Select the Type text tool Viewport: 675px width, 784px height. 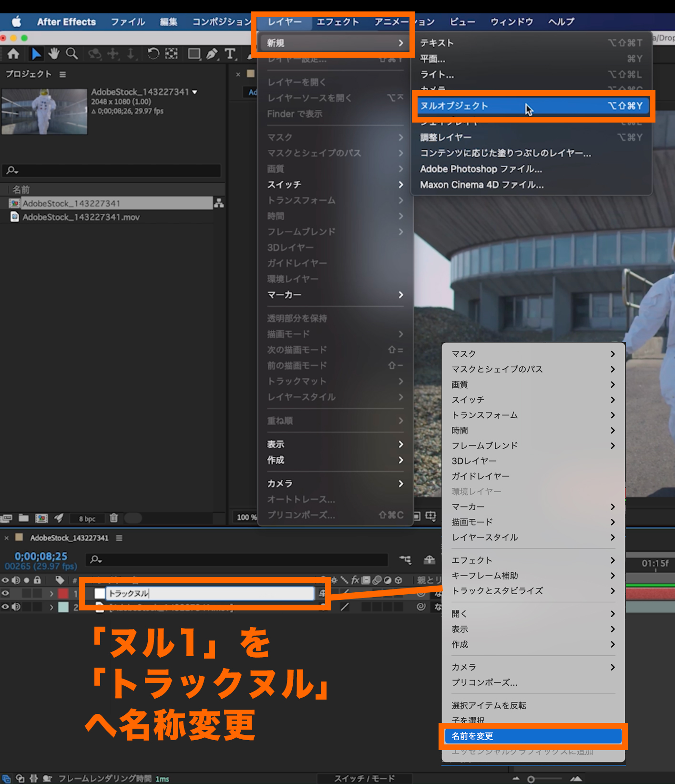click(x=231, y=54)
